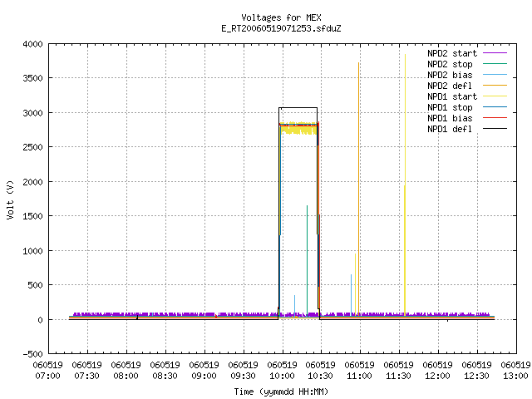Click the orange NPD2 defl legend line
Image resolution: width=532 pixels, height=399 pixels.
[495, 86]
